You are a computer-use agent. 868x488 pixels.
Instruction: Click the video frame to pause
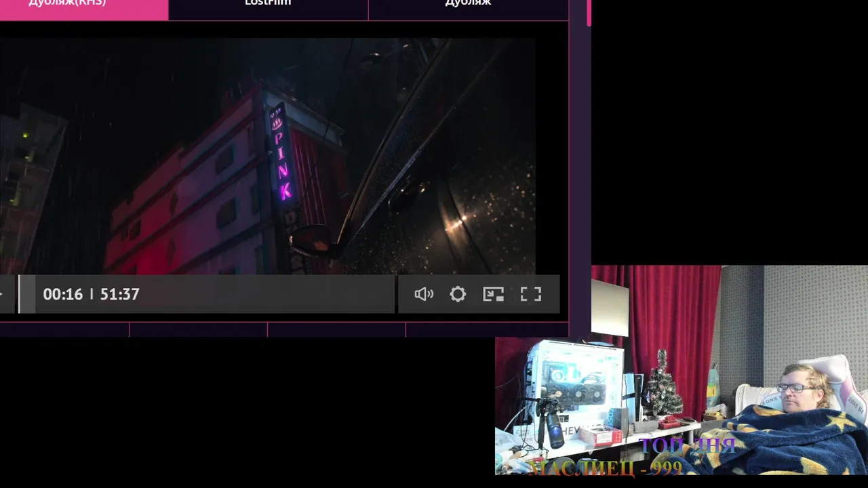268,156
